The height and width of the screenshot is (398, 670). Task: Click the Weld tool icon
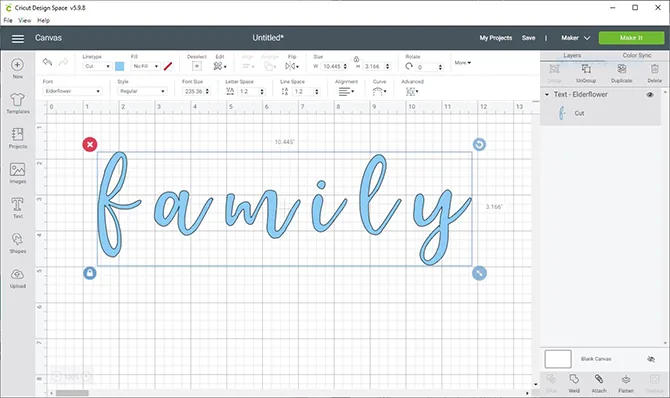click(x=574, y=379)
